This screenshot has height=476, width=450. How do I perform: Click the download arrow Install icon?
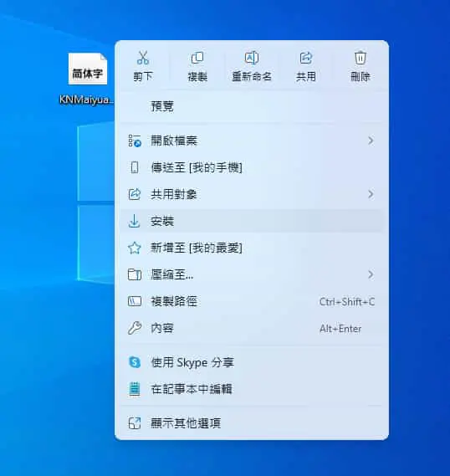134,221
